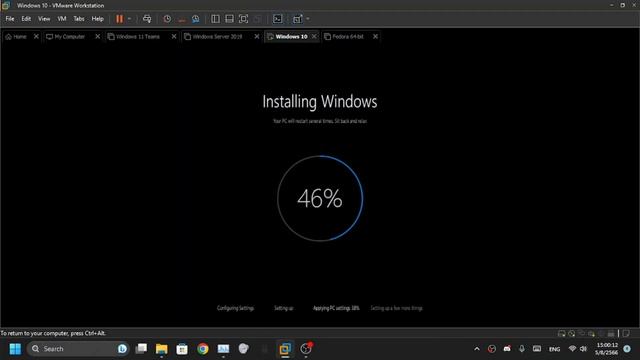The width and height of the screenshot is (640, 360).
Task: Enter full screen mode via toolbar icon
Action: coord(244,19)
